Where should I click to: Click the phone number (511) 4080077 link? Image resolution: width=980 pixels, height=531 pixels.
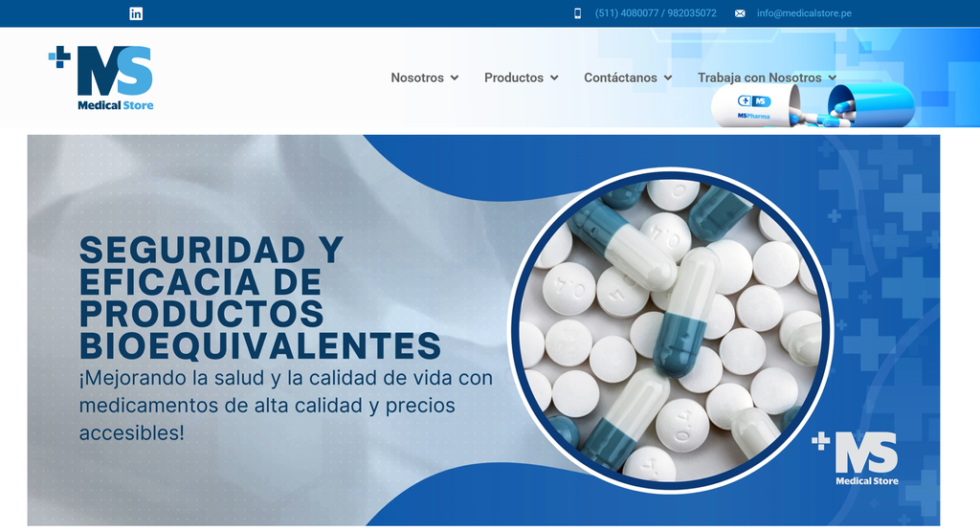[x=656, y=13]
